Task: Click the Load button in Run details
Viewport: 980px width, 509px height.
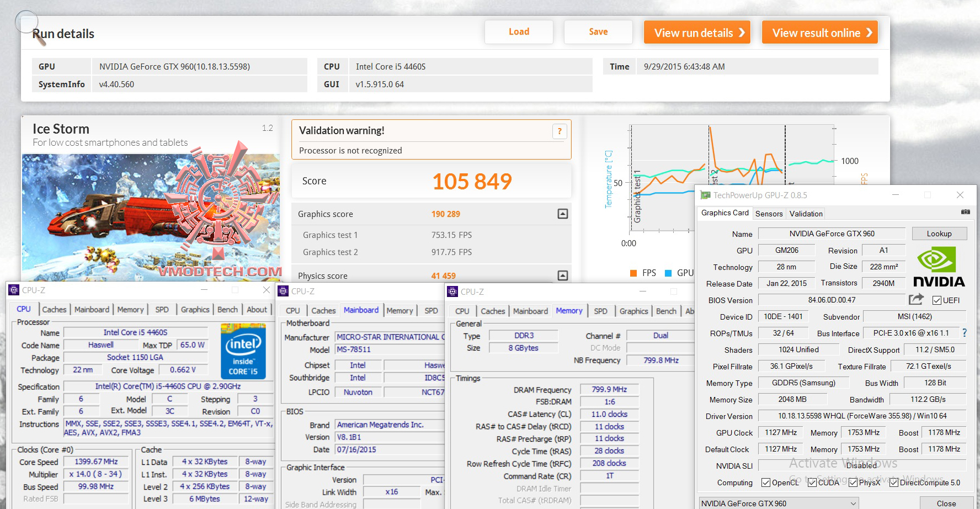Action: pos(519,32)
